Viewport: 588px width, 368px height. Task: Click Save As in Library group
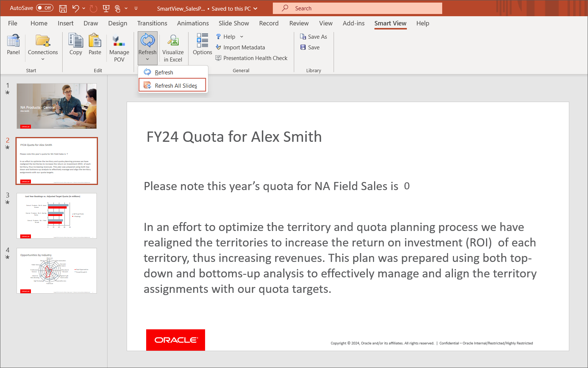[x=313, y=37]
